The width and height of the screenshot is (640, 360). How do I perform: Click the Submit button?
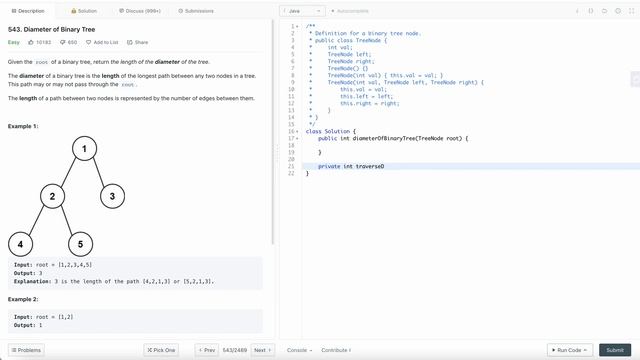point(615,350)
